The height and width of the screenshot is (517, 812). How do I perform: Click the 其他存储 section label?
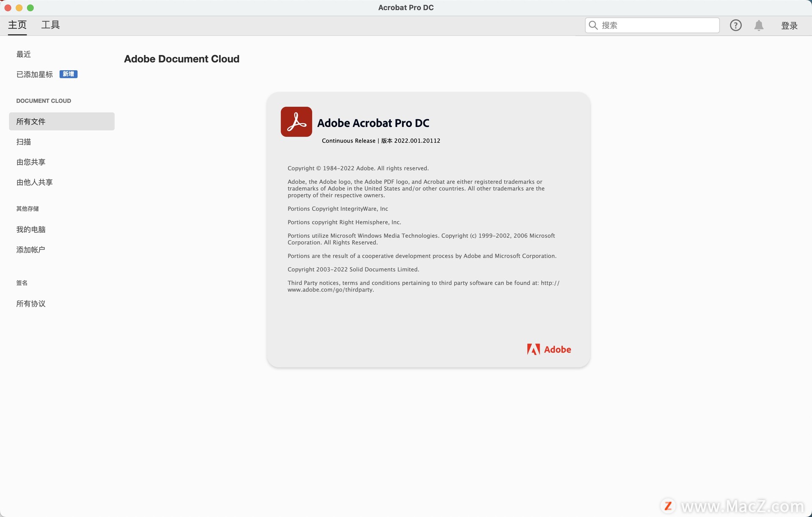click(27, 209)
